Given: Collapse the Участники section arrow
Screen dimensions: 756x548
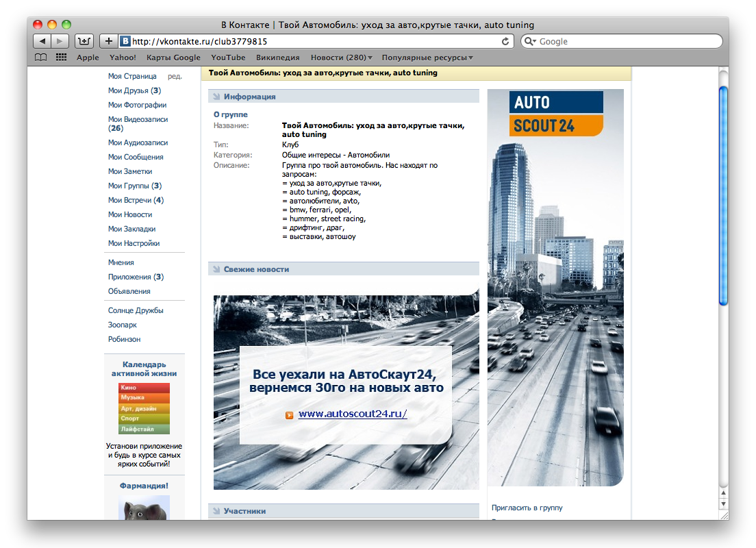Looking at the screenshot, I should click(216, 511).
